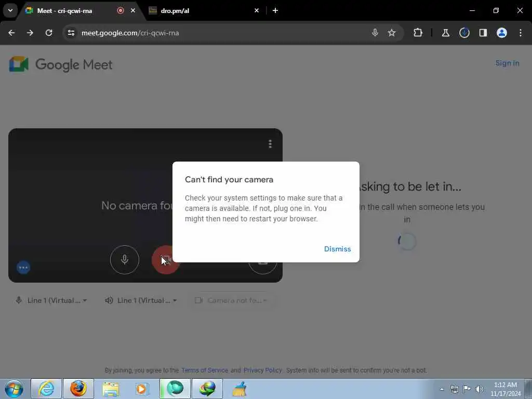View site information icon in address bar
The width and height of the screenshot is (532, 399).
[71, 33]
